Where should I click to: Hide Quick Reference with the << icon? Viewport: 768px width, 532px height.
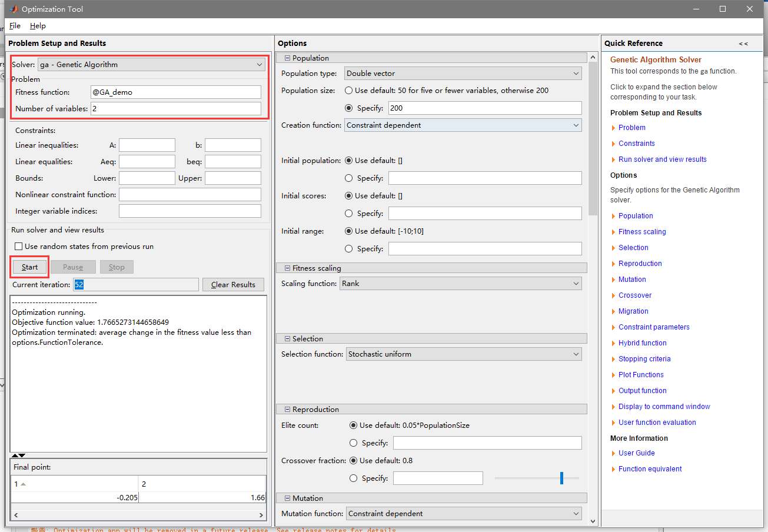pyautogui.click(x=743, y=44)
